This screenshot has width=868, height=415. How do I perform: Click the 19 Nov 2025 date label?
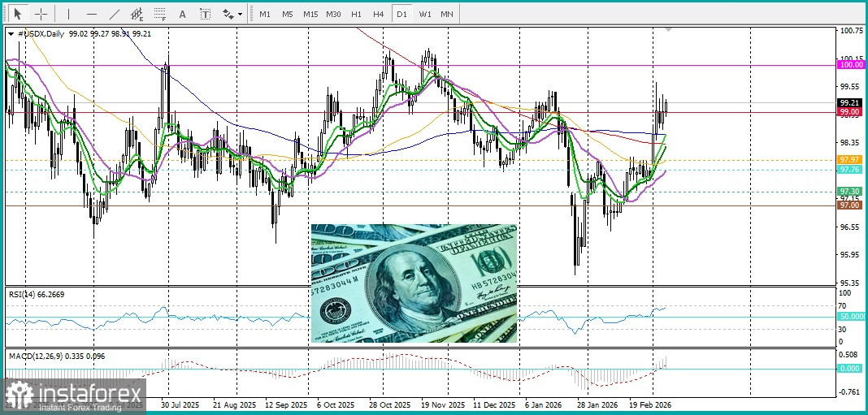coord(443,405)
